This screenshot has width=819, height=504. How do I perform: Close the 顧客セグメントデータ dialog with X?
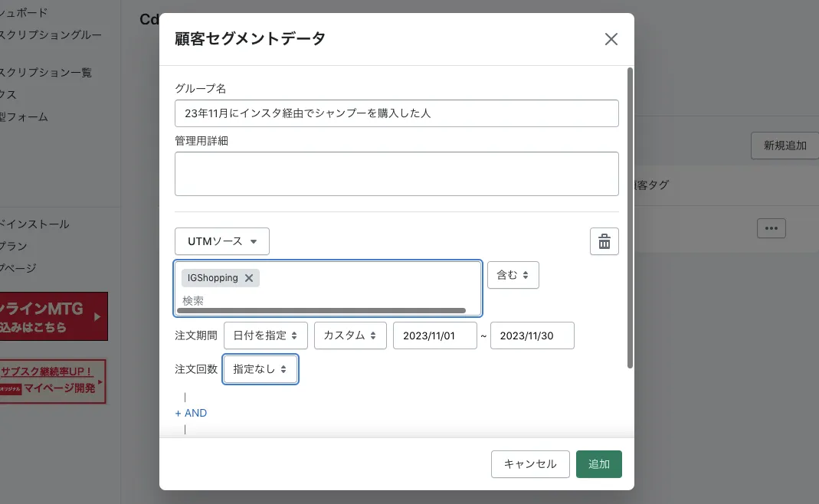pyautogui.click(x=611, y=40)
